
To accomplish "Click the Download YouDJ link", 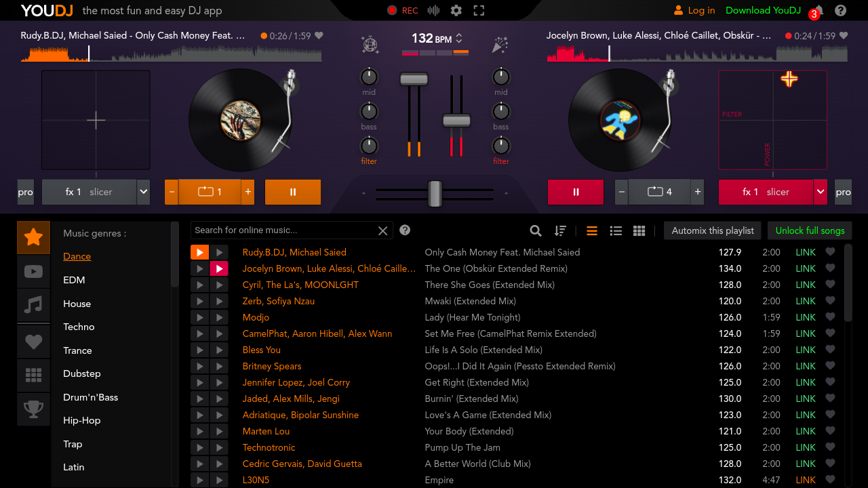I will pos(763,10).
